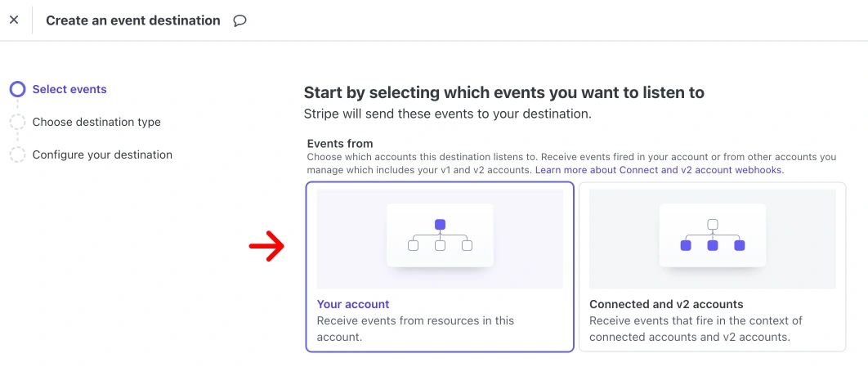Go to the Select events step label
Screen dimensions: 868x367
(x=69, y=89)
